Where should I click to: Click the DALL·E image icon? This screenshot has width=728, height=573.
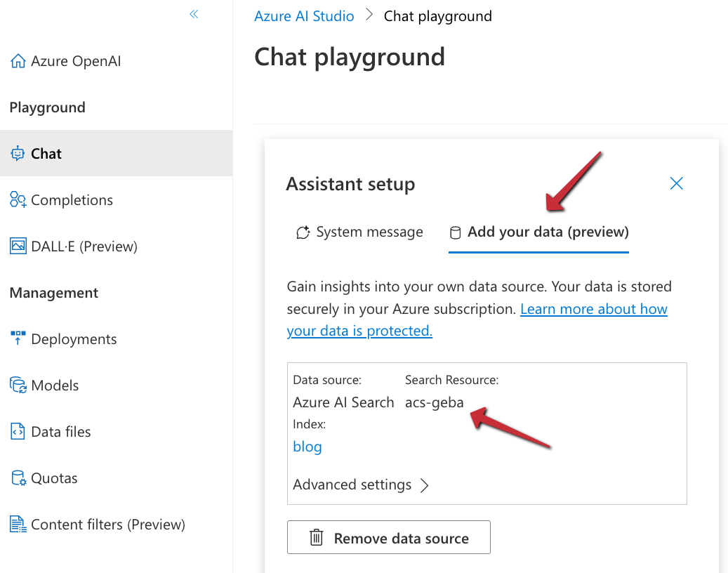(18, 246)
